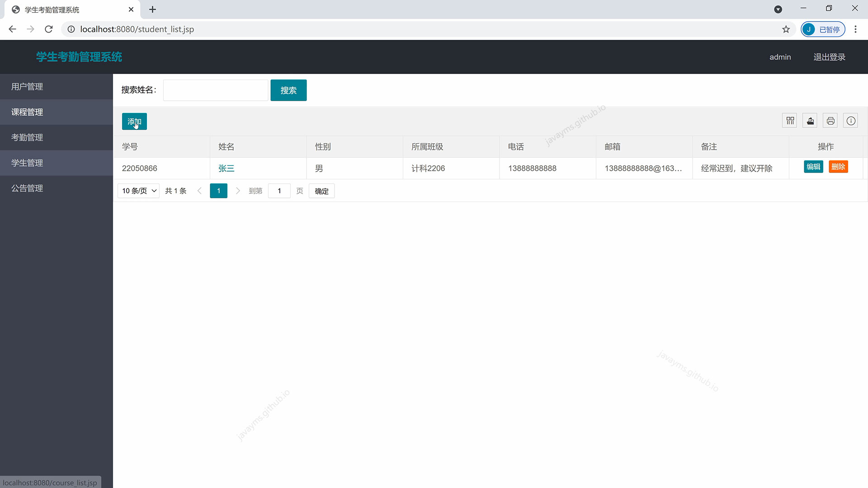The image size is (868, 488).
Task: Open the browser three-dot menu
Action: (x=855, y=29)
